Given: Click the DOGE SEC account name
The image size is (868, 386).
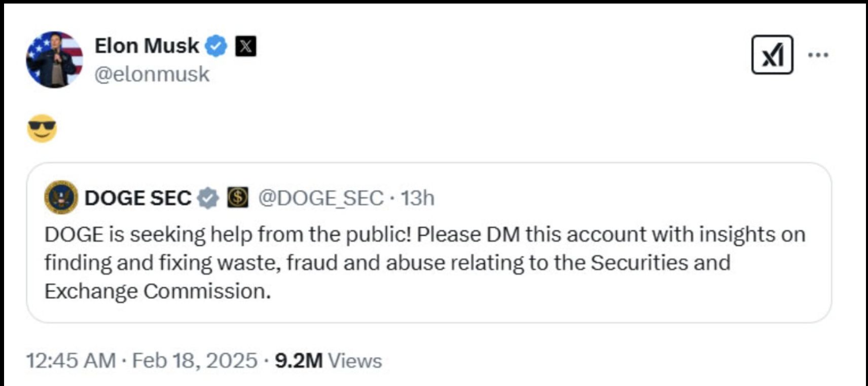Looking at the screenshot, I should pyautogui.click(x=137, y=198).
